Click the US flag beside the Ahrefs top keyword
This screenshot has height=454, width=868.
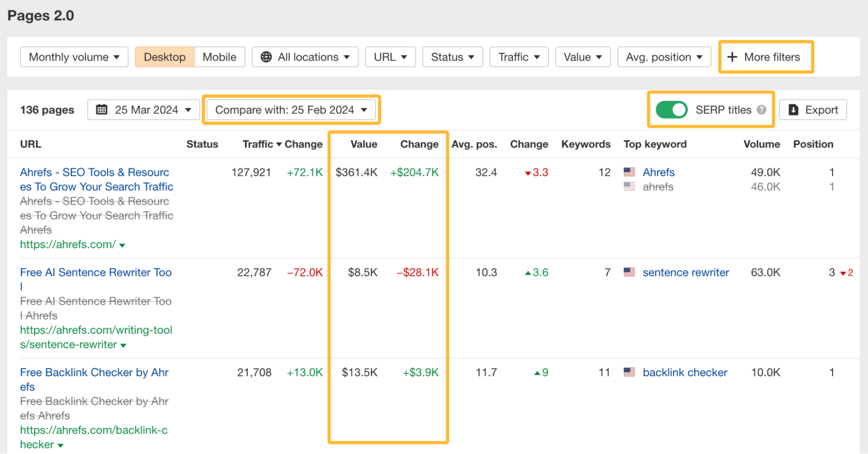[629, 172]
